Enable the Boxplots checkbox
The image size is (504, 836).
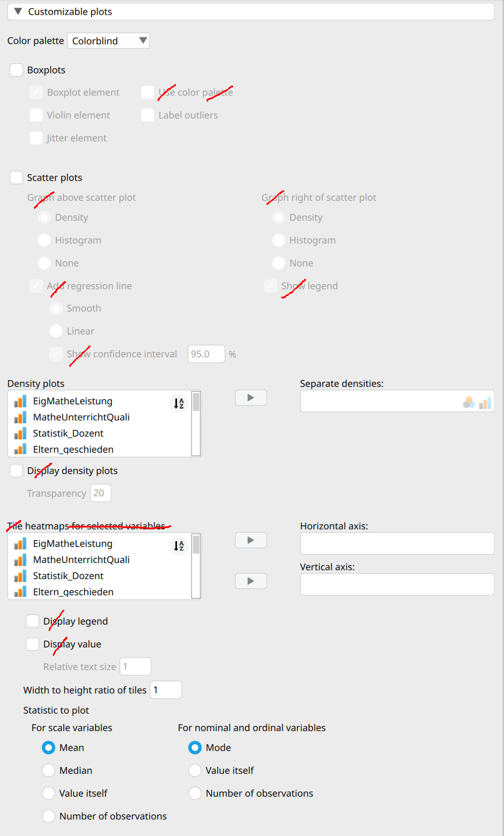(16, 70)
